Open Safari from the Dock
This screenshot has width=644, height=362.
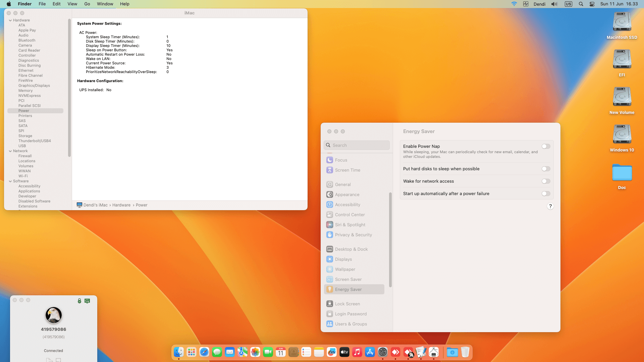point(204,352)
